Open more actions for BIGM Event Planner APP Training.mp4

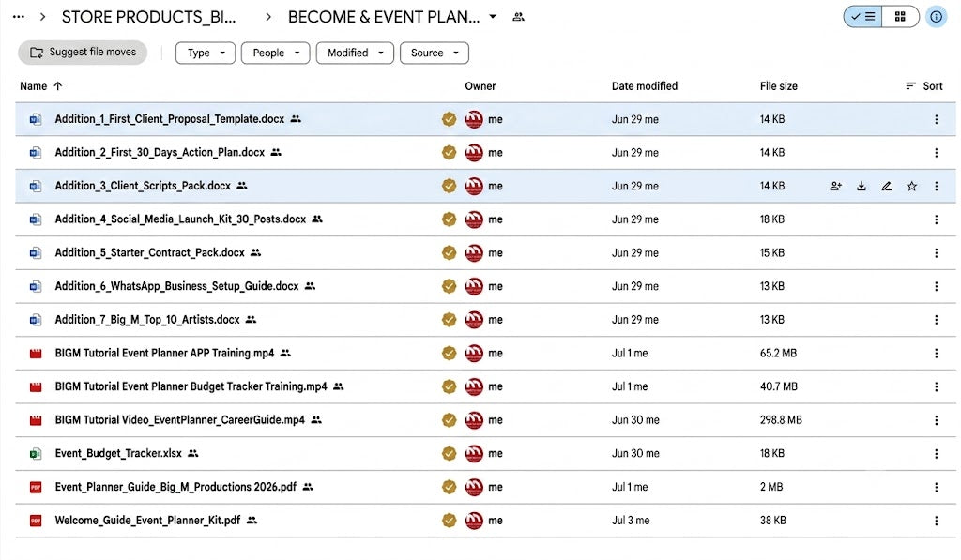(x=936, y=354)
